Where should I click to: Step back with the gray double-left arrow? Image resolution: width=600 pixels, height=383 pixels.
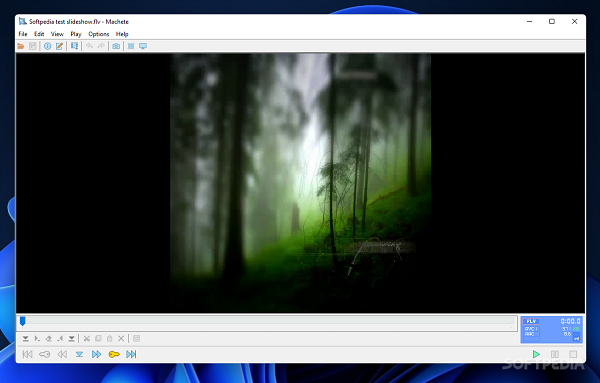pos(62,354)
